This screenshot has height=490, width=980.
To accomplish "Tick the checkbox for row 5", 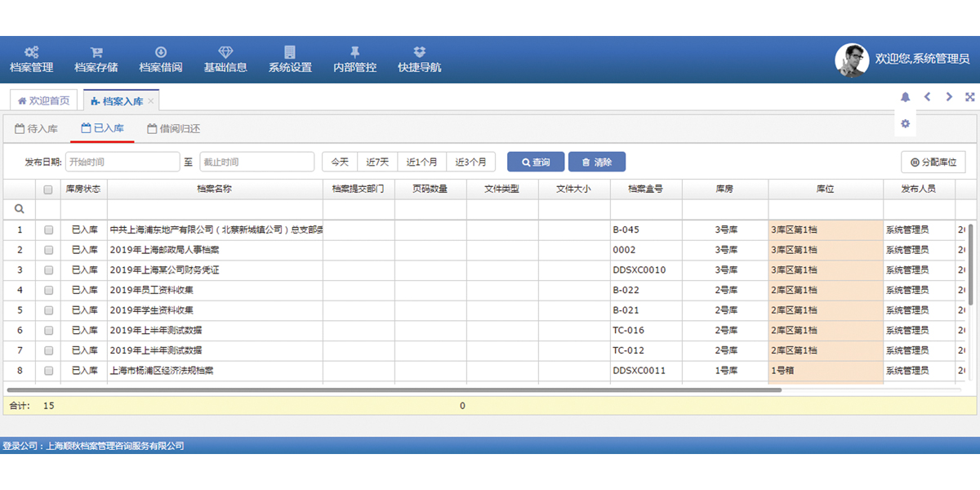I will (48, 310).
